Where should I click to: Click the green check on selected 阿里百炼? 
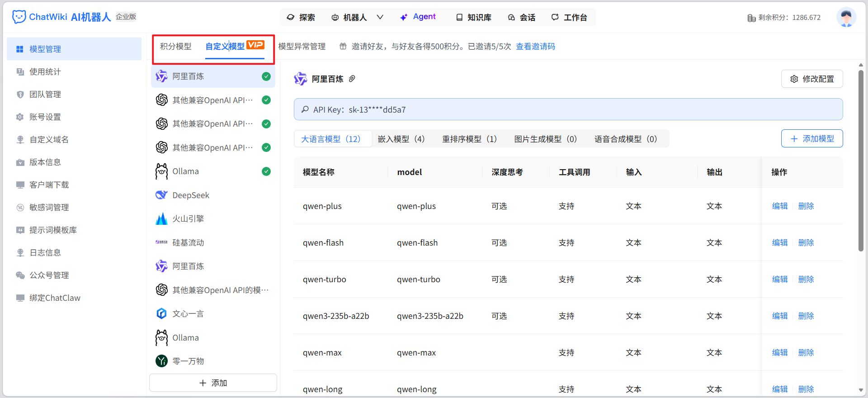pos(266,76)
